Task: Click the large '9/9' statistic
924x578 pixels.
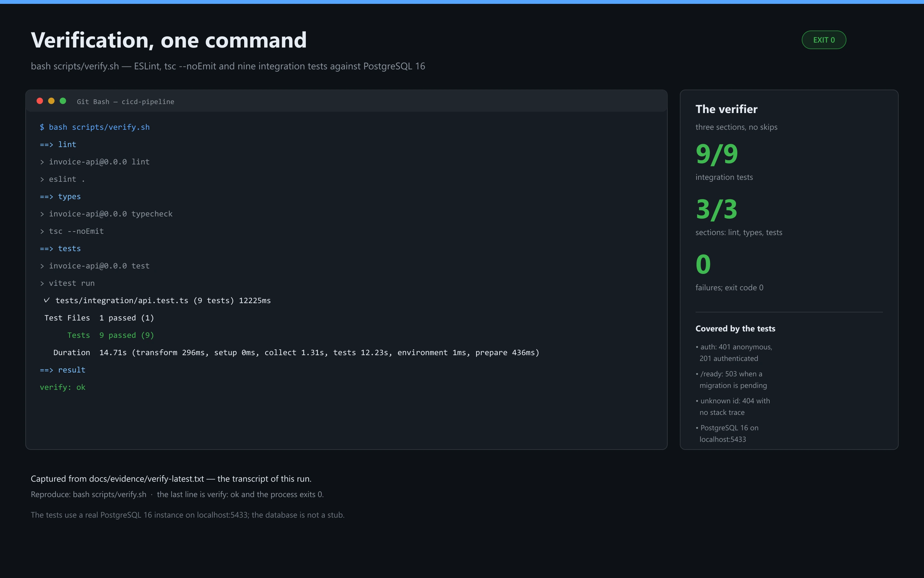Action: (717, 154)
